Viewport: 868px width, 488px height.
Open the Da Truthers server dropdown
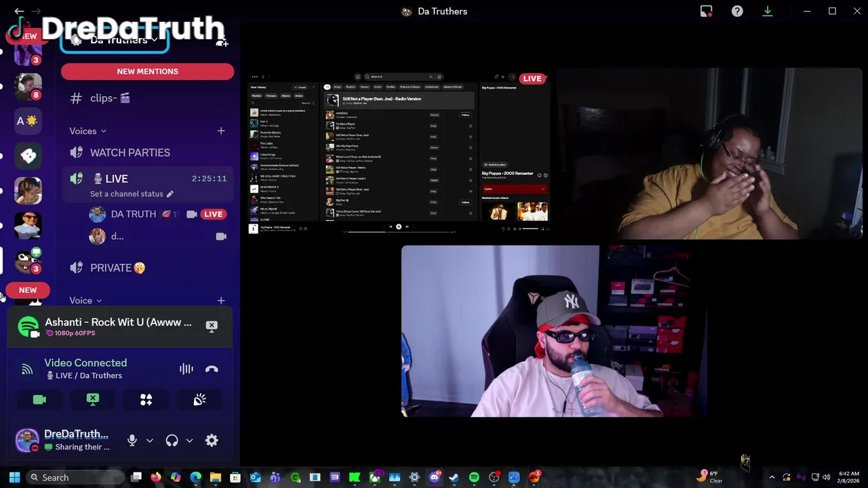click(x=115, y=40)
